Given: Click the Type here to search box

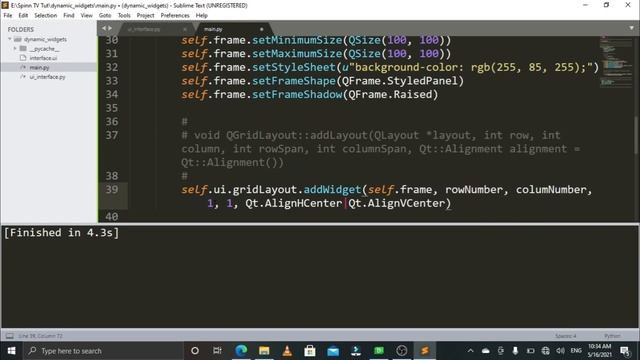Looking at the screenshot, I should point(103,351).
